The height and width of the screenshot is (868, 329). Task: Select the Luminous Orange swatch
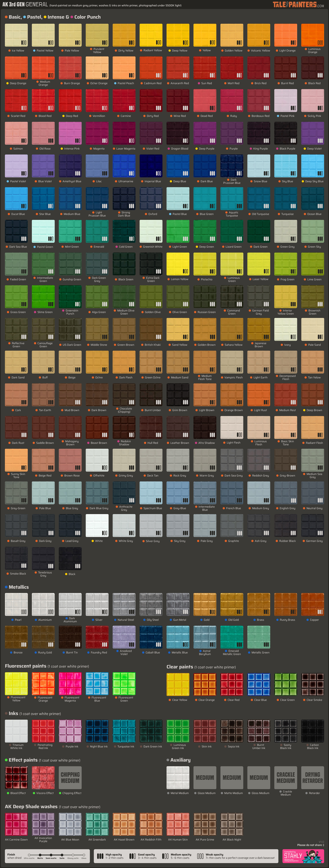[313, 35]
